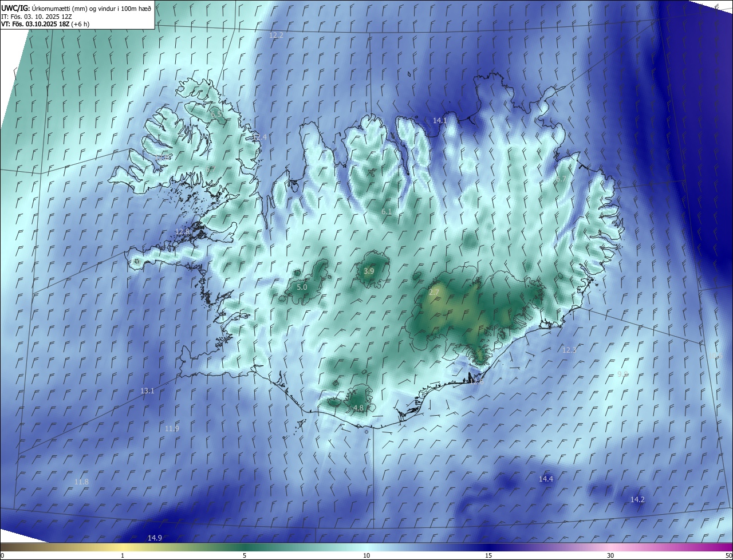Screen dimensions: 733x560
Task: Click the 0 tick on the colour scale
Action: pyautogui.click(x=2, y=555)
